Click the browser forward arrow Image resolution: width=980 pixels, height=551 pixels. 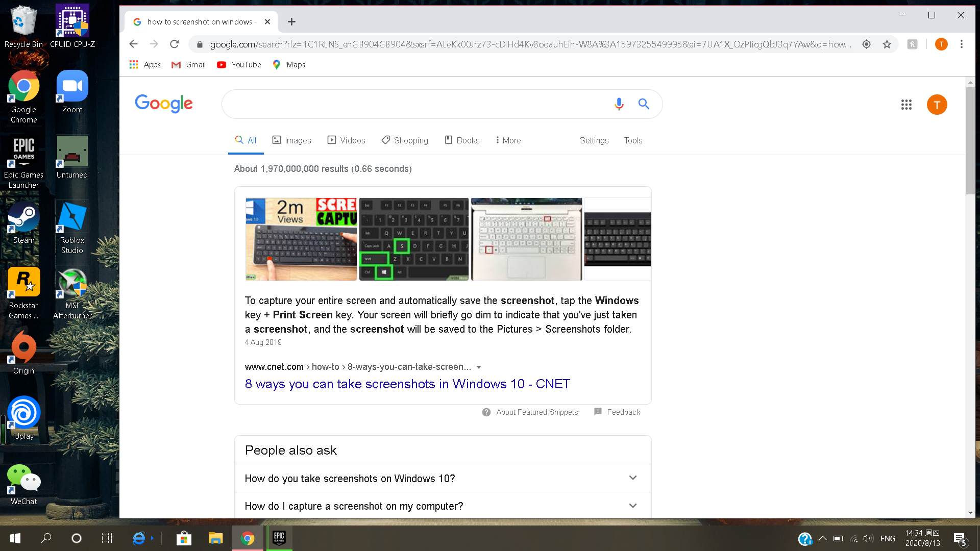click(154, 44)
